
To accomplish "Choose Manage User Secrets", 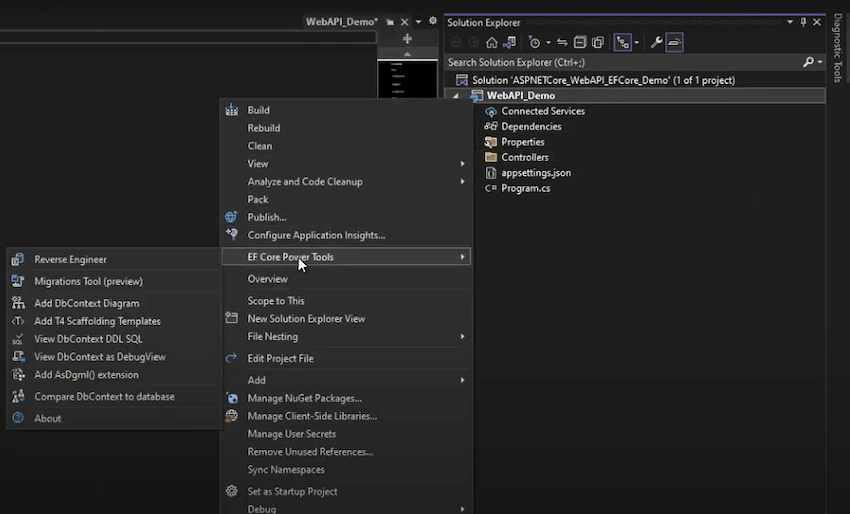I will pyautogui.click(x=346, y=434).
